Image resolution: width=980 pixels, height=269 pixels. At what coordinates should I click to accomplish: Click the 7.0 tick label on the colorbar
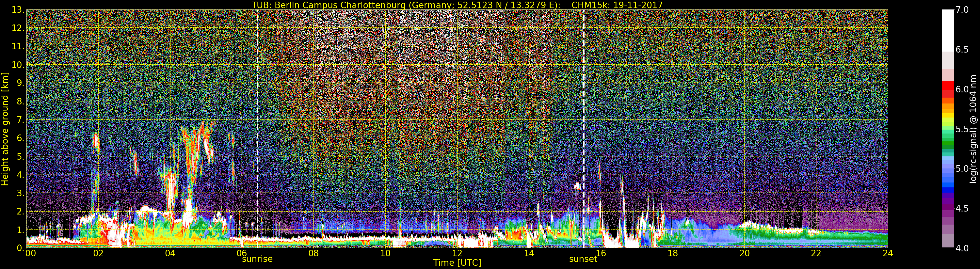coord(962,10)
